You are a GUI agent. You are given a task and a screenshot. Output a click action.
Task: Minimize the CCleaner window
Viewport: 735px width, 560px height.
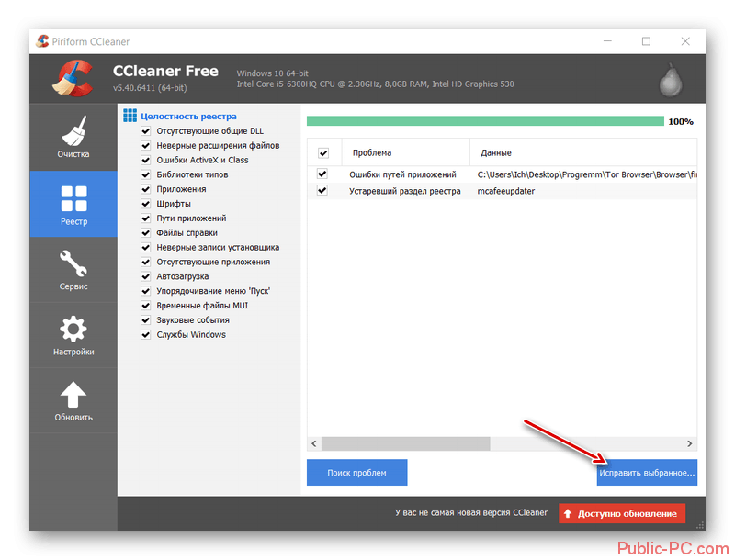tap(607, 41)
